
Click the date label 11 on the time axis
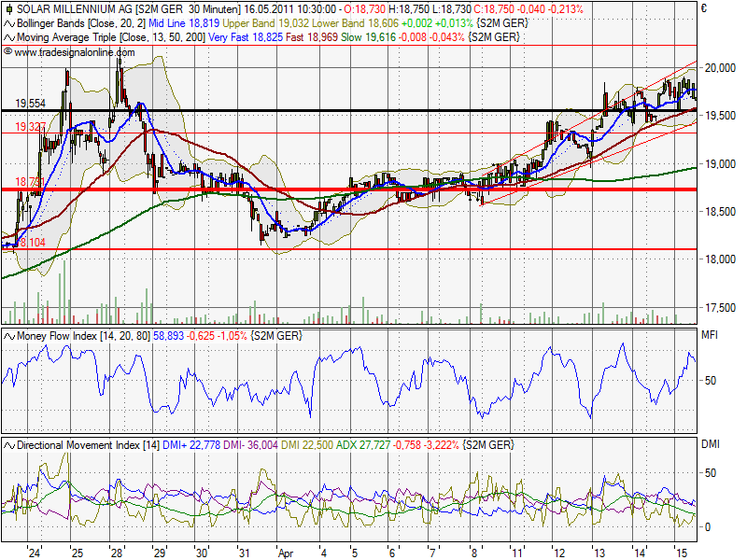[517, 553]
